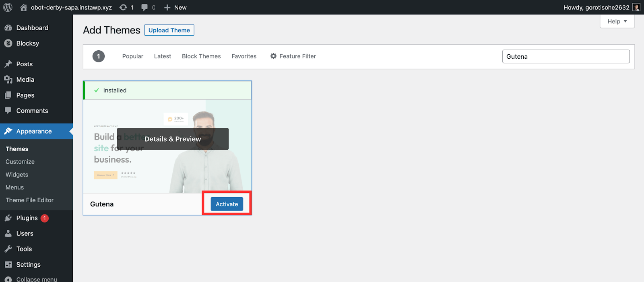
Task: Open the Feature Filter
Action: pyautogui.click(x=293, y=56)
